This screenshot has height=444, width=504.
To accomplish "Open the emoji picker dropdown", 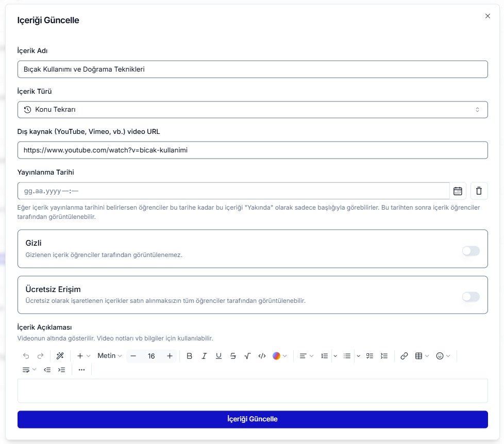I will tap(443, 356).
